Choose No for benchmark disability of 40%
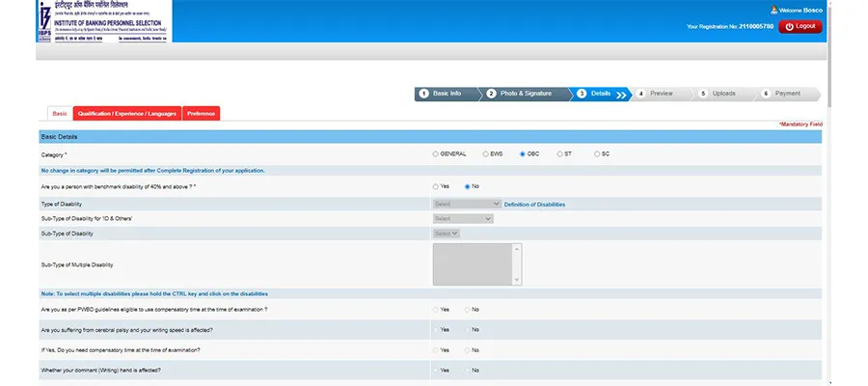Screen dimensions: 868x386 tap(467, 186)
